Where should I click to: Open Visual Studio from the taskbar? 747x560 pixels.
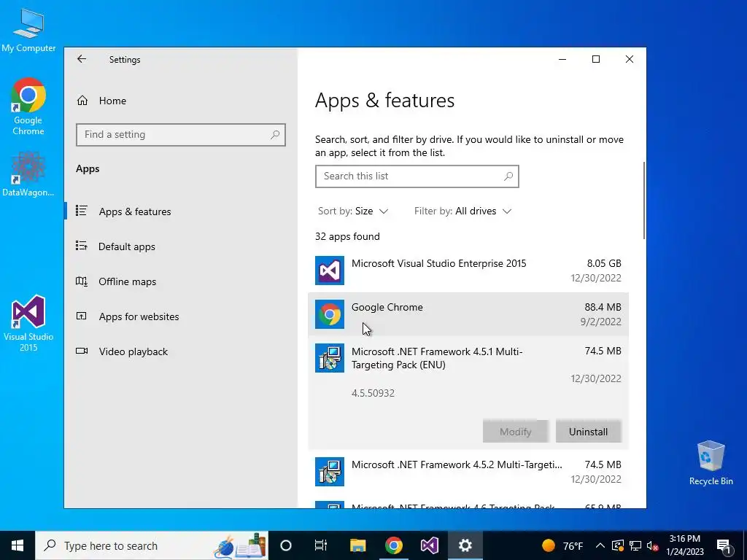pyautogui.click(x=429, y=545)
